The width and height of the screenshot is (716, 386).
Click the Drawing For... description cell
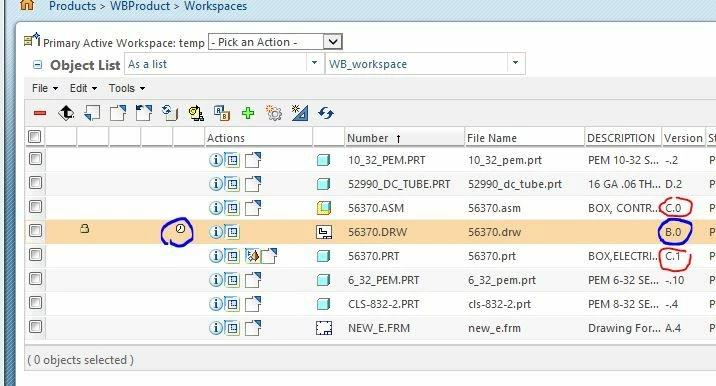(x=624, y=328)
